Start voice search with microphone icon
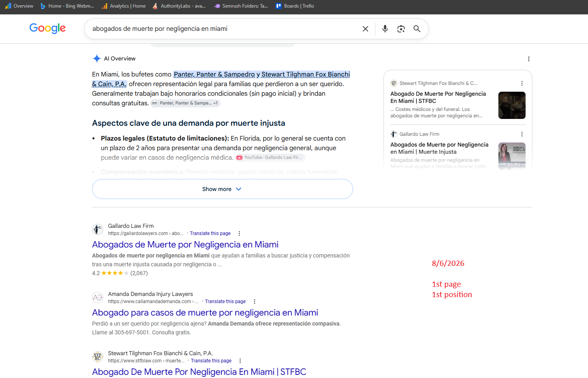The image size is (588, 378). 385,29
